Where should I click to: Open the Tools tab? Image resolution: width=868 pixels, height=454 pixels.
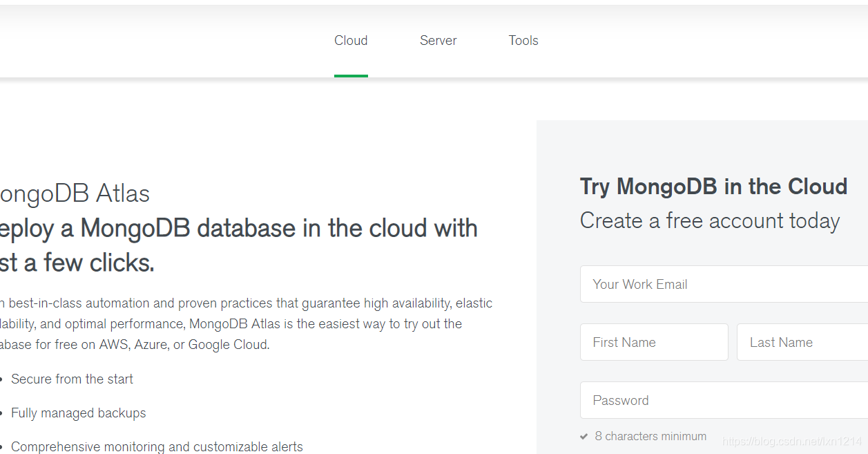click(523, 41)
